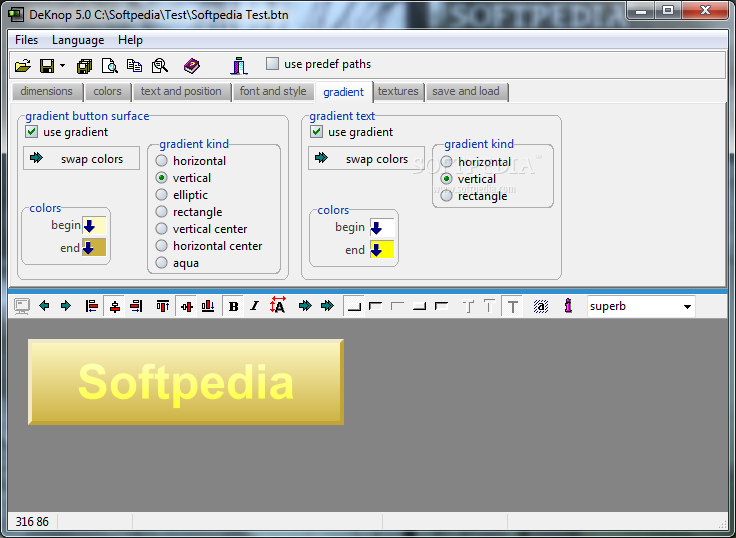Align text to the bottom edge
The image size is (736, 538).
point(208,307)
